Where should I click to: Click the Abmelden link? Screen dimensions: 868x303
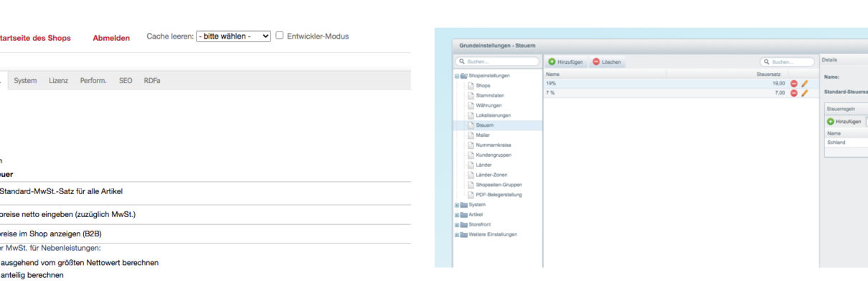(111, 38)
